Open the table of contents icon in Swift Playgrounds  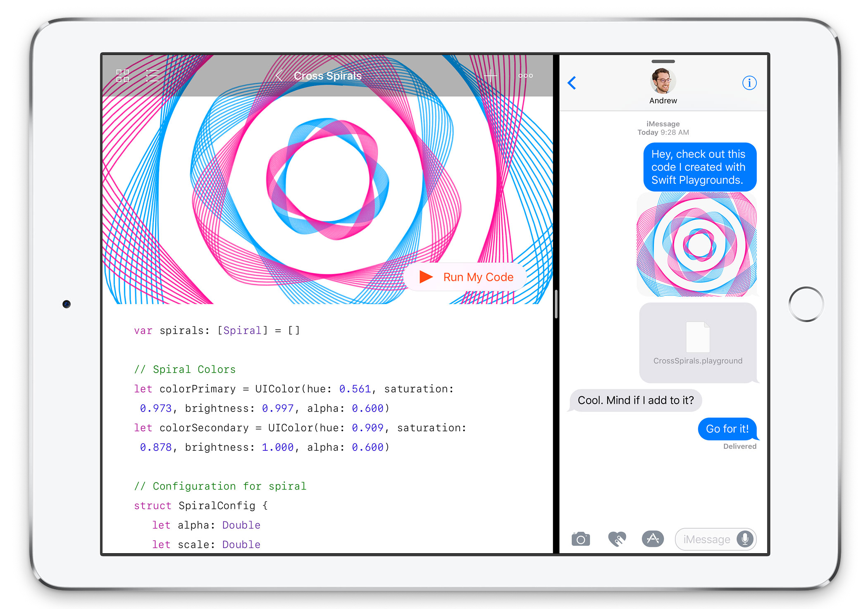(152, 76)
